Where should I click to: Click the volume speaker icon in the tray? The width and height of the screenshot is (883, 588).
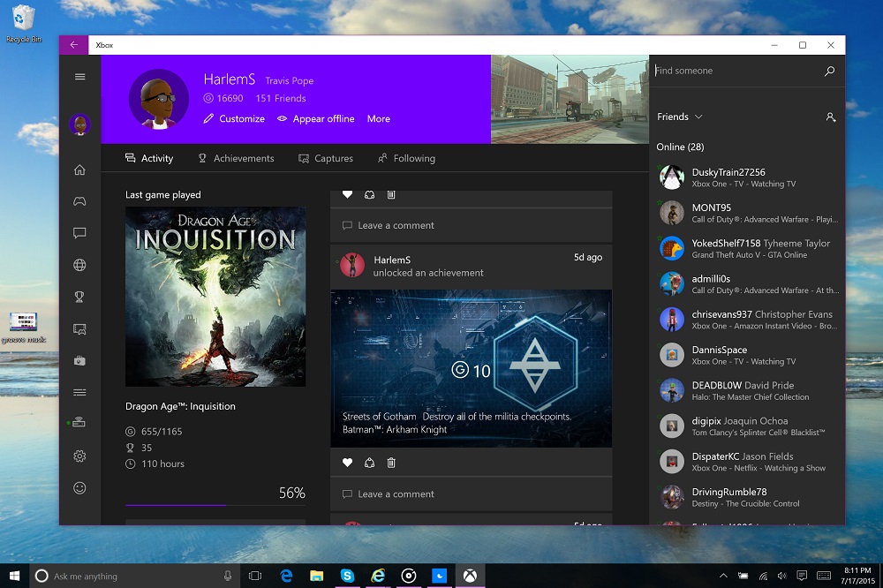pyautogui.click(x=781, y=576)
